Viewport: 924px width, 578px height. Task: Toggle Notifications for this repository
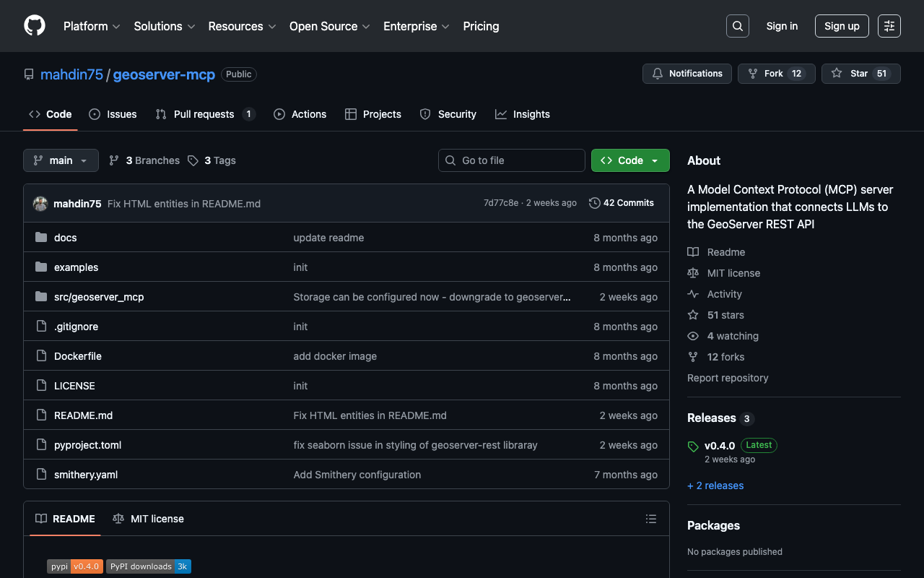coord(687,74)
